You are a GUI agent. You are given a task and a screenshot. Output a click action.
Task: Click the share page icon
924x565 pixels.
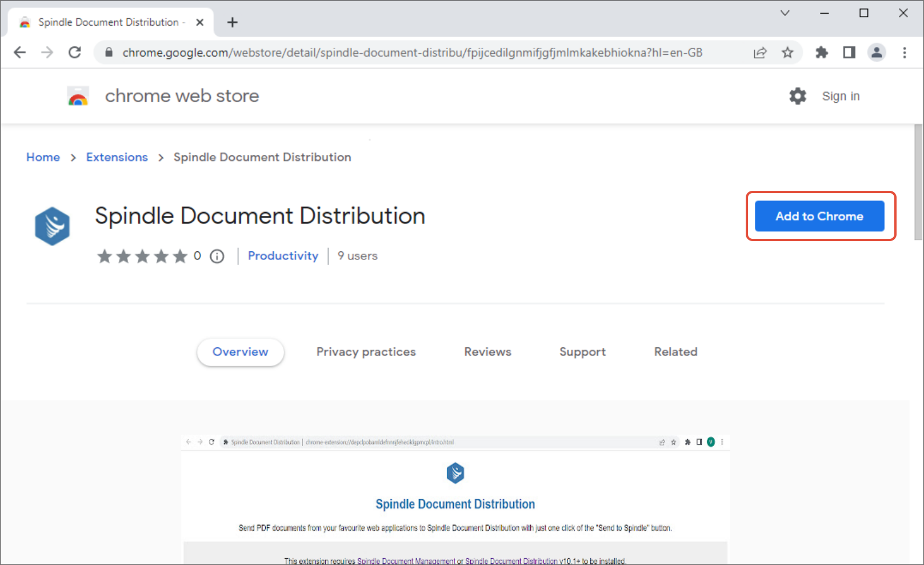760,53
